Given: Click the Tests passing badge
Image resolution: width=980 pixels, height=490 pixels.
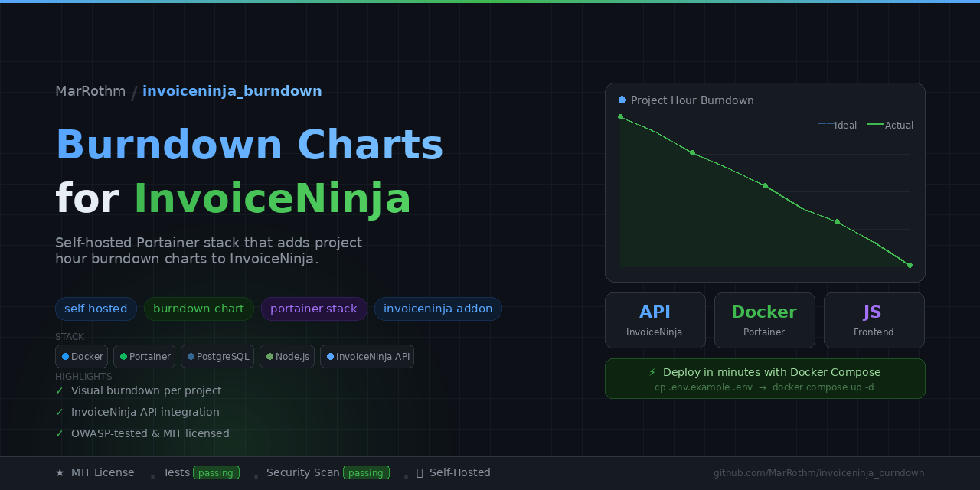Looking at the screenshot, I should click(x=217, y=472).
